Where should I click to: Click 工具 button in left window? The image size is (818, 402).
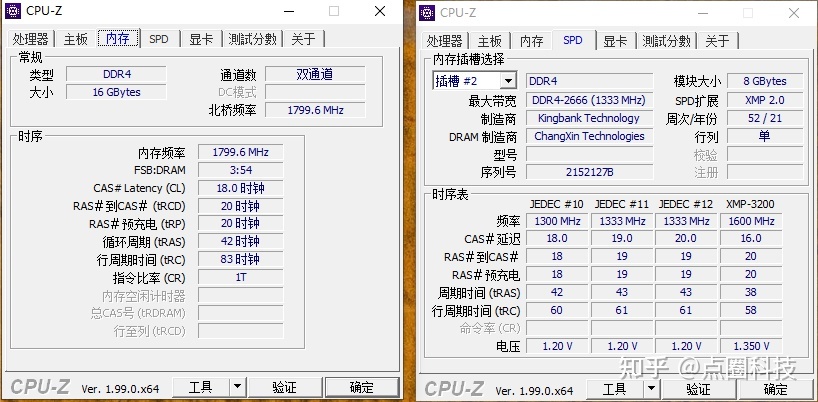click(x=200, y=387)
